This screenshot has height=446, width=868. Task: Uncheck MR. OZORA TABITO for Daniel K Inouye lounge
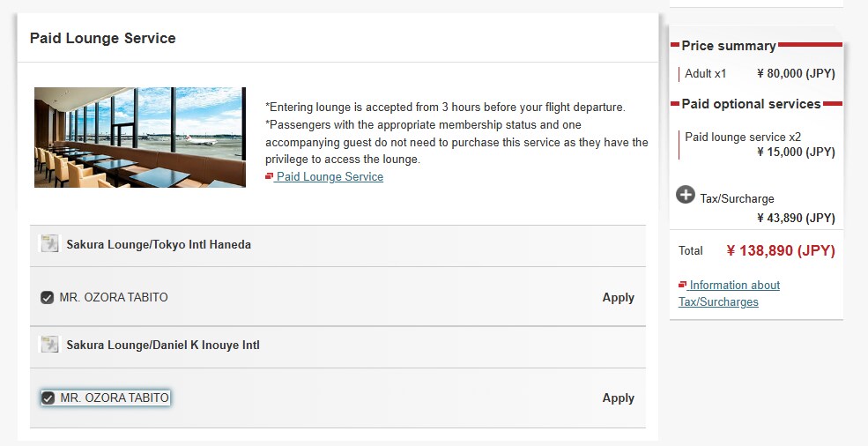click(x=48, y=398)
